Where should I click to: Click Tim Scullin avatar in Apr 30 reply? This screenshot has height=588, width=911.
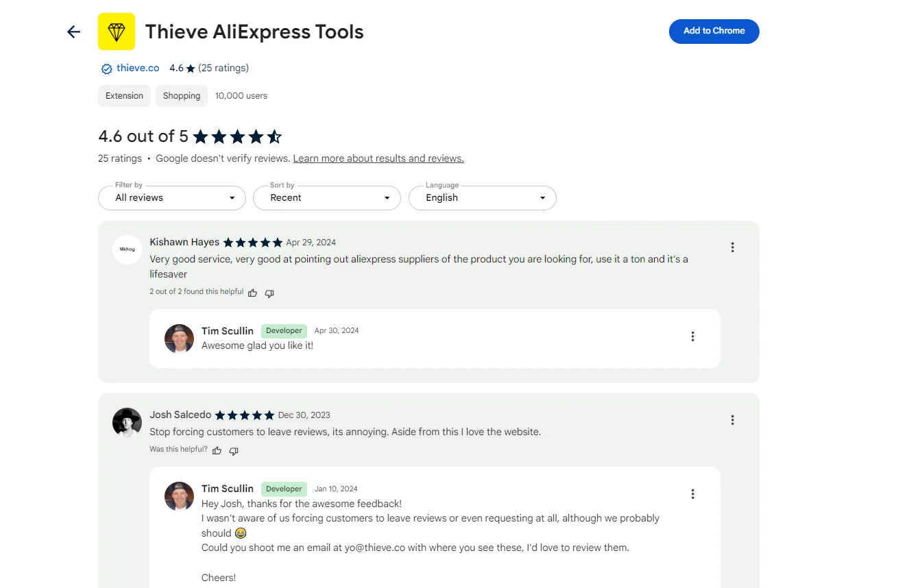pyautogui.click(x=179, y=339)
